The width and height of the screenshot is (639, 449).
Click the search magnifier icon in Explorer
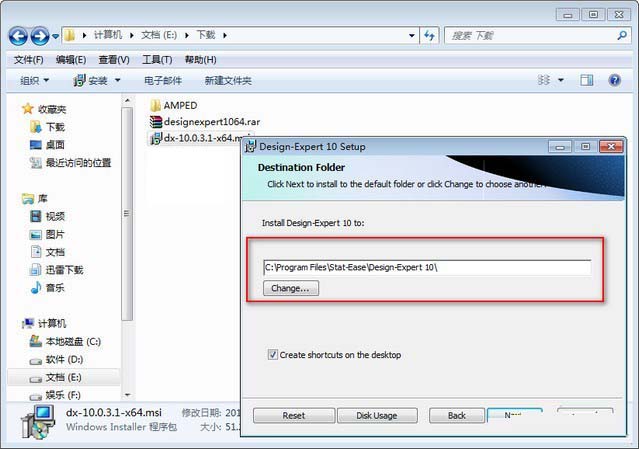pyautogui.click(x=622, y=35)
